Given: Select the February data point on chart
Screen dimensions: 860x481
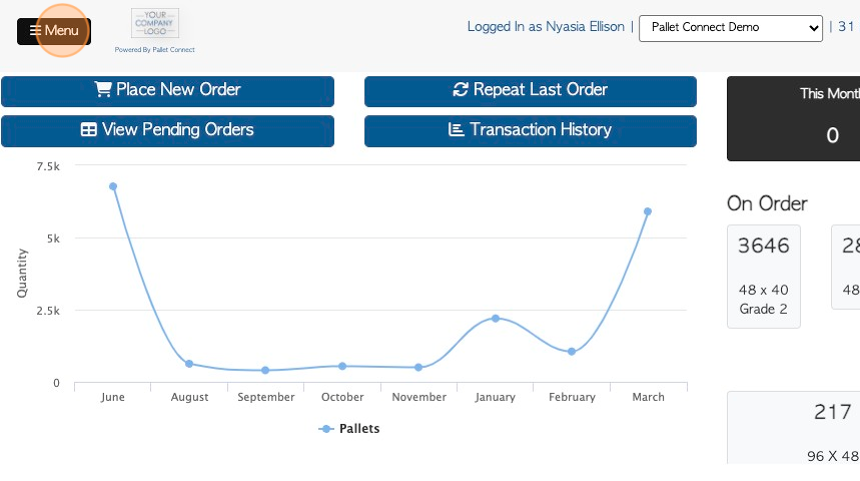Looking at the screenshot, I should [x=572, y=352].
